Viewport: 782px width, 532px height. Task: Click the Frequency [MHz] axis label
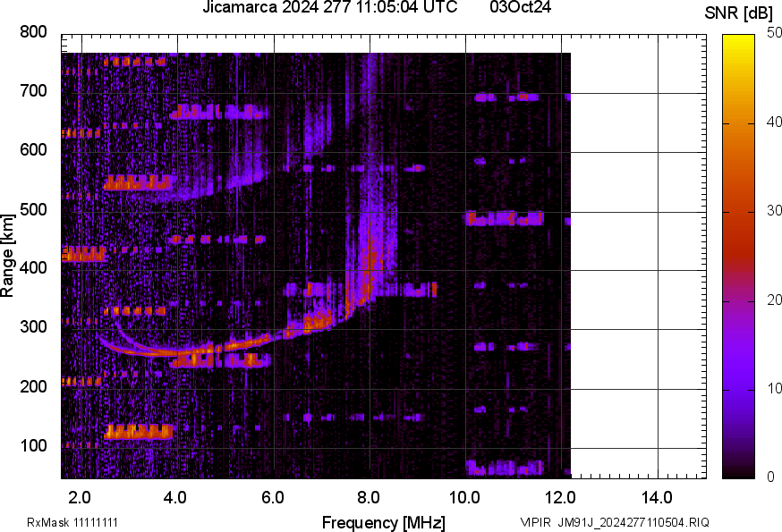click(x=383, y=522)
